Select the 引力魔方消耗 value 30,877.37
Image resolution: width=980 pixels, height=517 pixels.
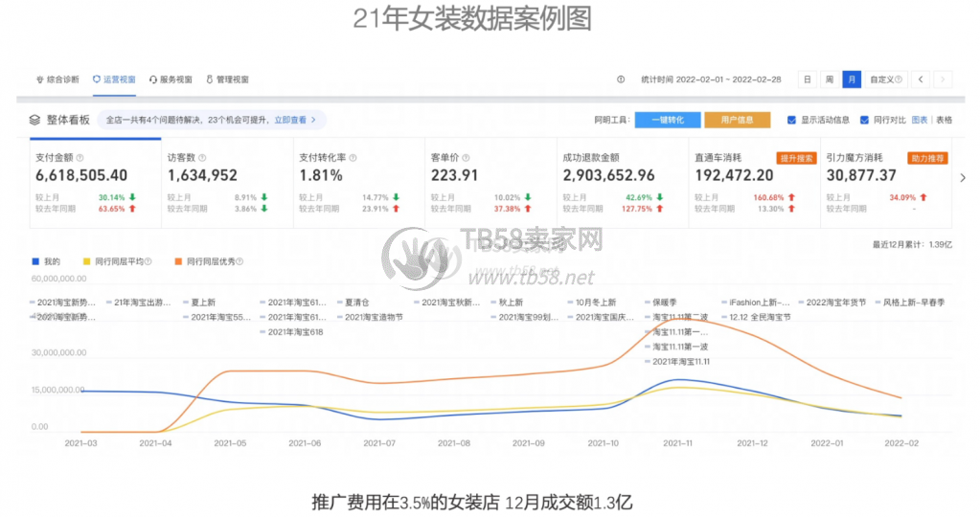(x=861, y=175)
